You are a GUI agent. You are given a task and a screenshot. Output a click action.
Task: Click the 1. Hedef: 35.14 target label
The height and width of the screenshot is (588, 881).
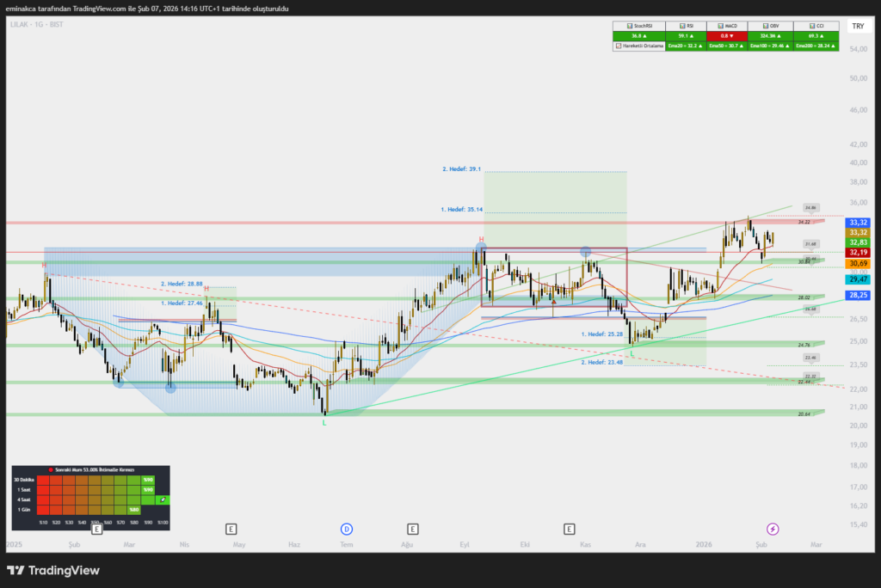click(462, 210)
